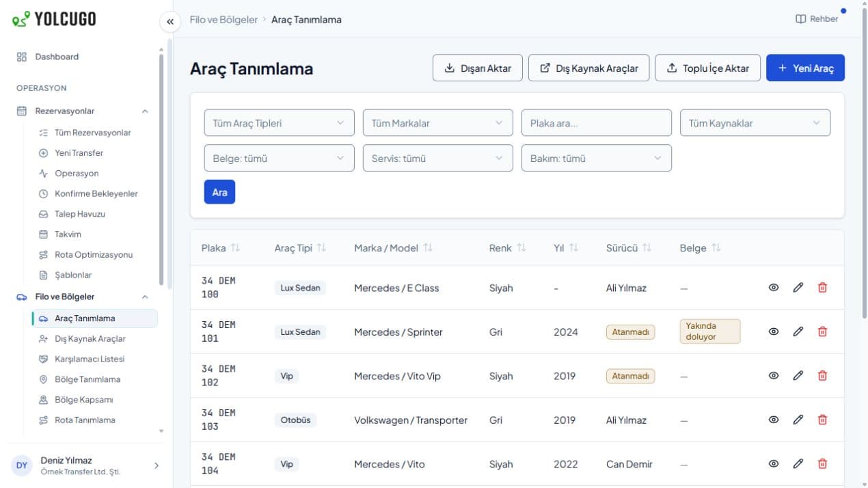Click the Yeni Araç button
This screenshot has width=868, height=488.
805,68
